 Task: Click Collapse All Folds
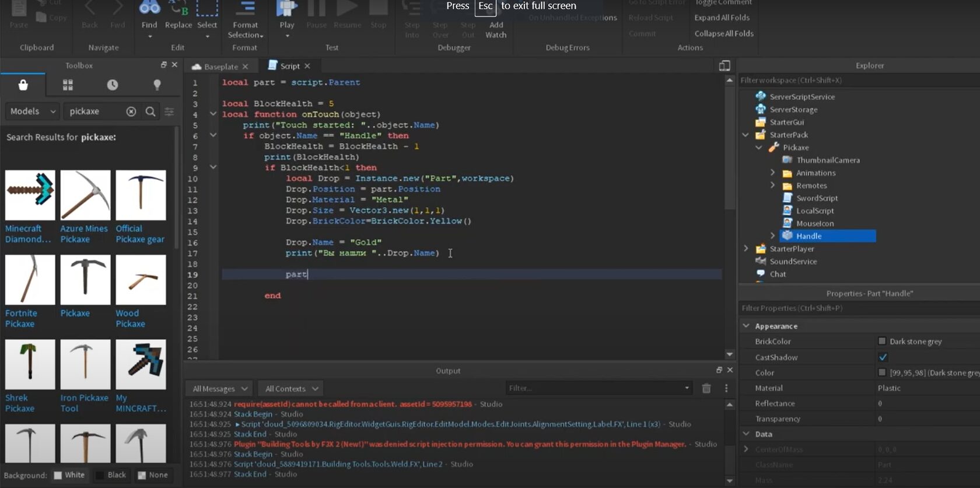click(724, 33)
